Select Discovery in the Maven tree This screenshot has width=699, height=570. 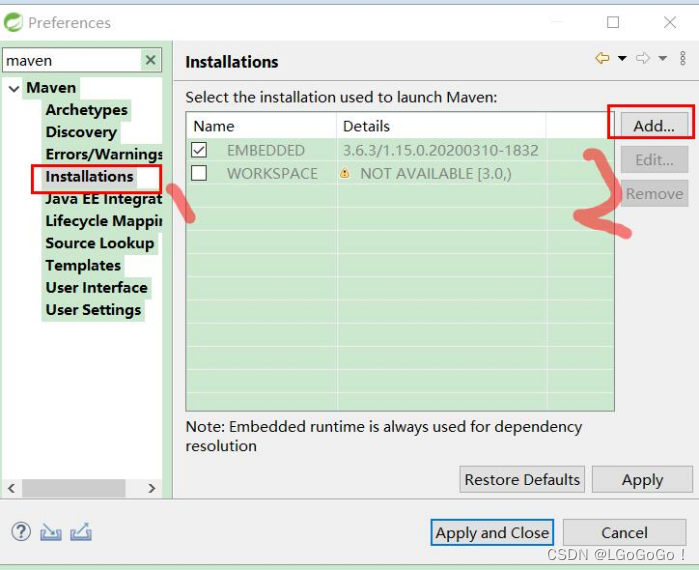81,132
